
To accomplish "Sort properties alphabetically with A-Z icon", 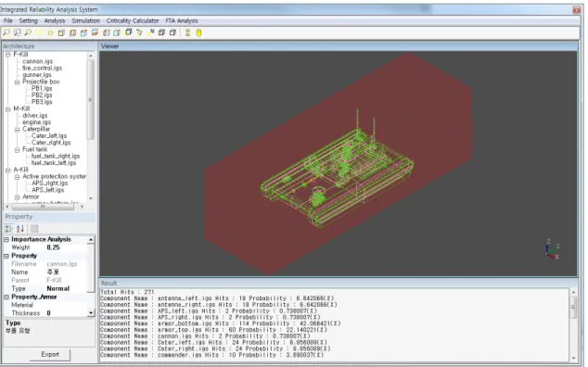I will pos(20,228).
